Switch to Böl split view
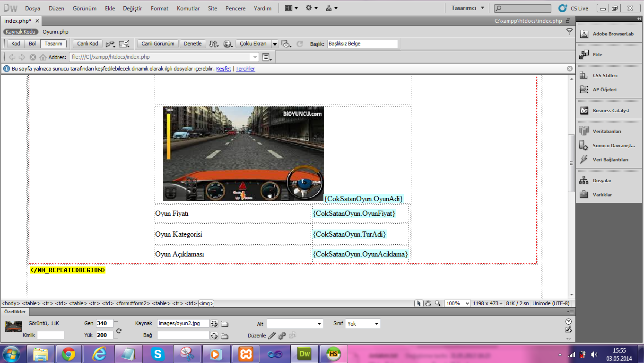This screenshot has width=644, height=363. [x=33, y=44]
